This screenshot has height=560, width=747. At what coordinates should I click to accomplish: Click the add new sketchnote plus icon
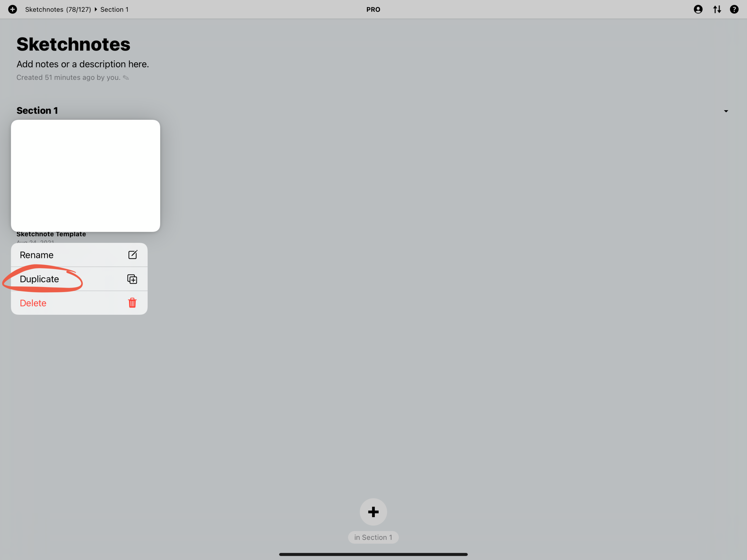373,511
